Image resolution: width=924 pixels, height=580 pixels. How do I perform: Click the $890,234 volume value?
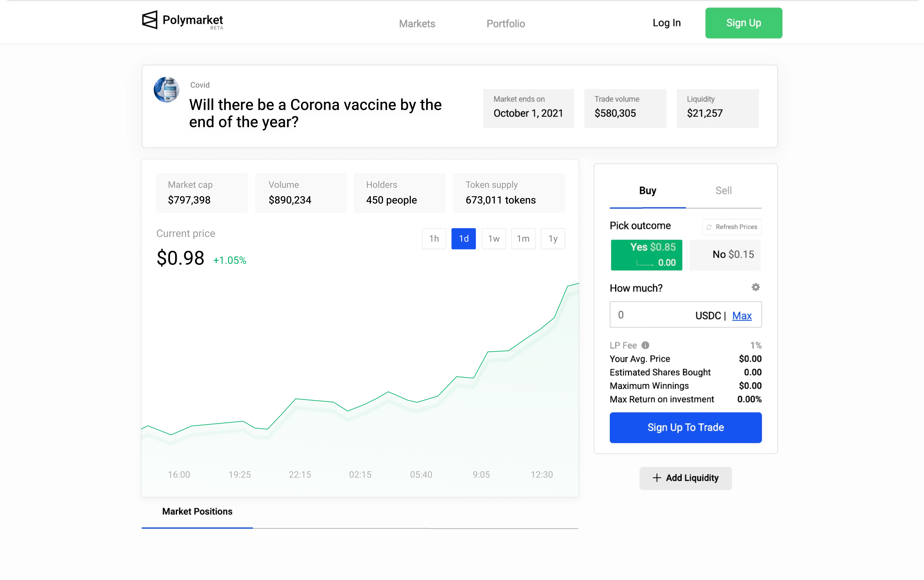pos(290,200)
